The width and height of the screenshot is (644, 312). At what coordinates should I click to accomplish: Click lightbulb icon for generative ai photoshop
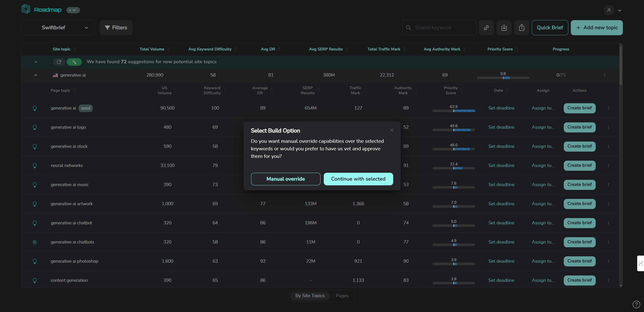pyautogui.click(x=35, y=261)
